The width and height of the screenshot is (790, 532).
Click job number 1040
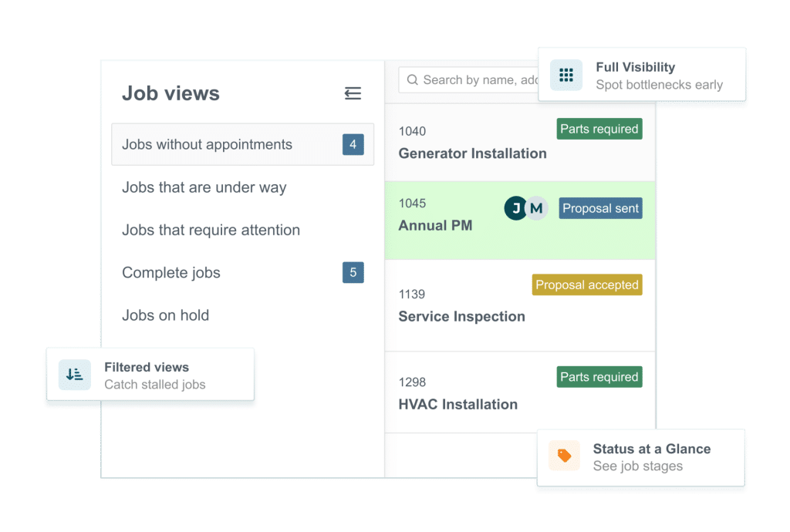(412, 131)
